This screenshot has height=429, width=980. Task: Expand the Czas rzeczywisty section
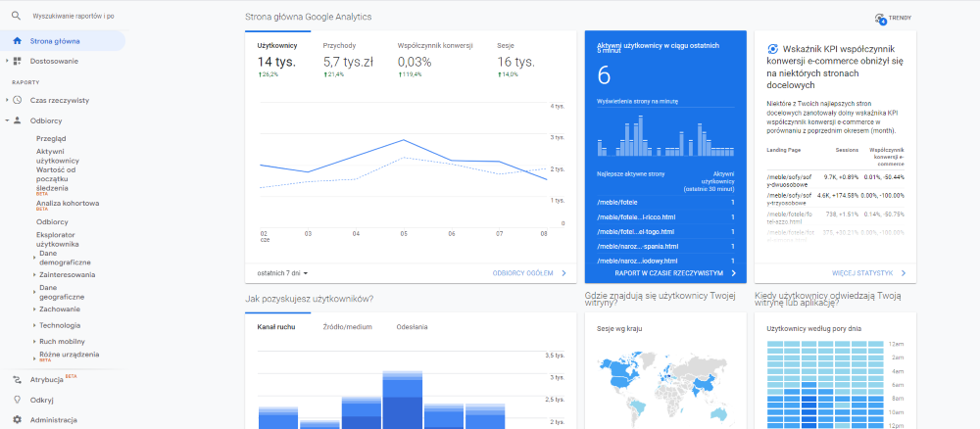click(x=7, y=100)
